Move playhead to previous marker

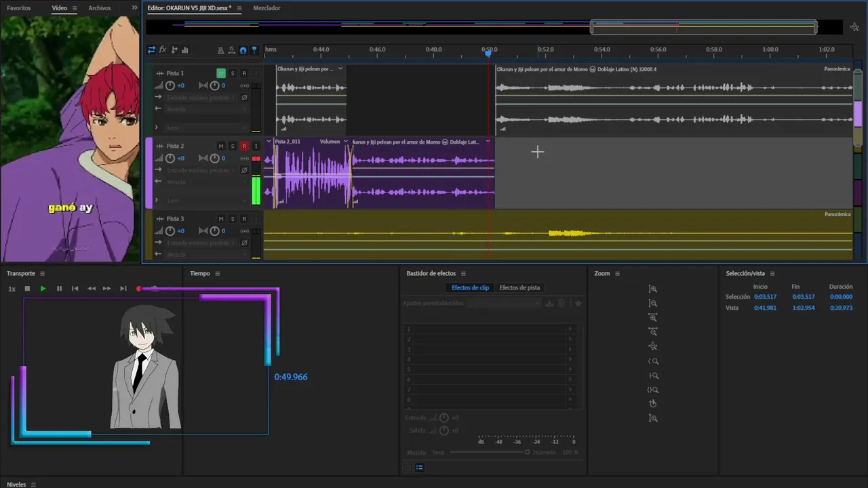click(75, 289)
